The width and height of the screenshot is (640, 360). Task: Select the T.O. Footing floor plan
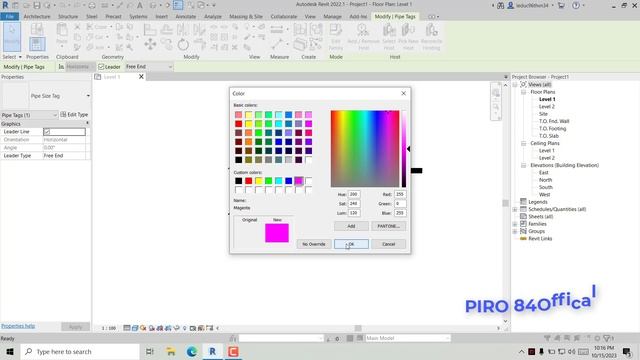[x=552, y=129]
